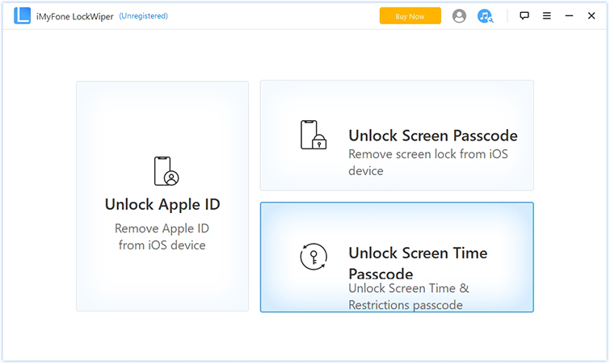
Task: Choose Unlock Screen Time Passcode title
Action: pyautogui.click(x=418, y=263)
